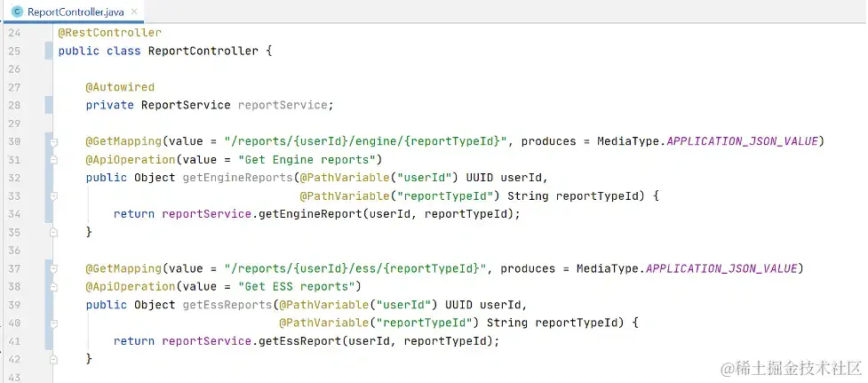Screen dimensions: 868x383
Task: Click the @ApiOperation annotation on line 31
Action: click(x=131, y=160)
